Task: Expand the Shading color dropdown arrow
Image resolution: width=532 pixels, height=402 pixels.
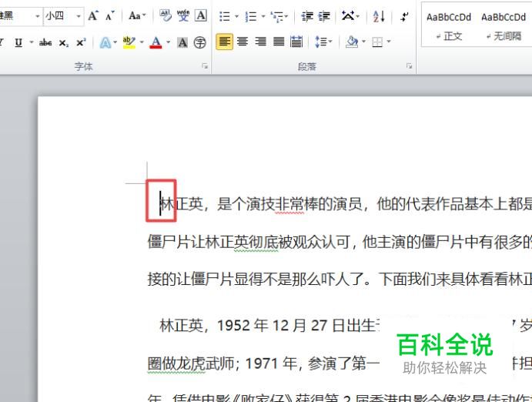Action: [x=363, y=42]
